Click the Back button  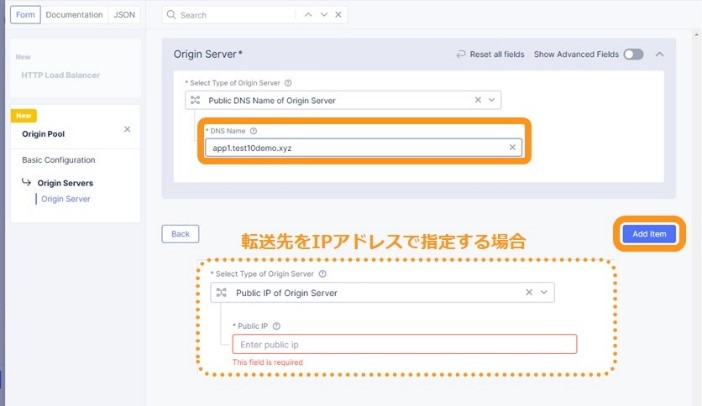(x=180, y=234)
